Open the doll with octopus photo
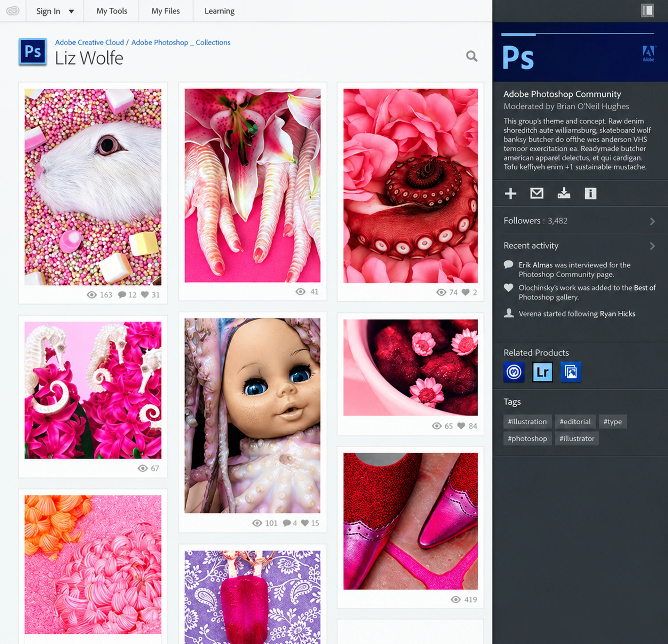 pos(252,415)
